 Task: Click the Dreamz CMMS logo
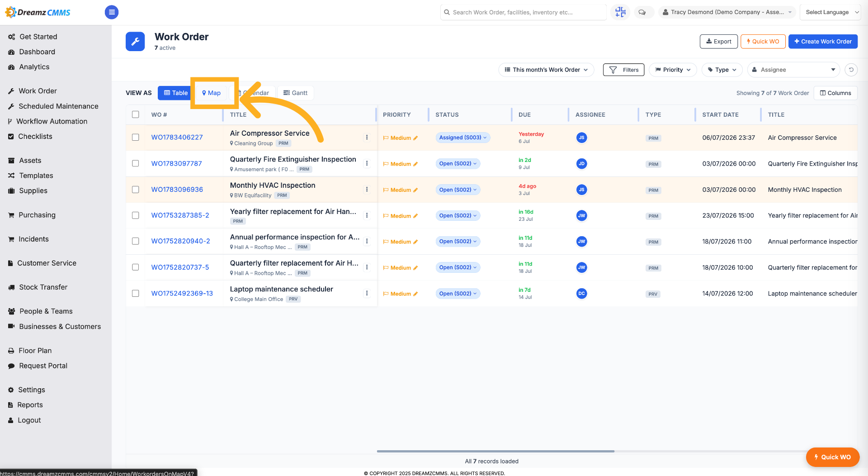[x=38, y=12]
